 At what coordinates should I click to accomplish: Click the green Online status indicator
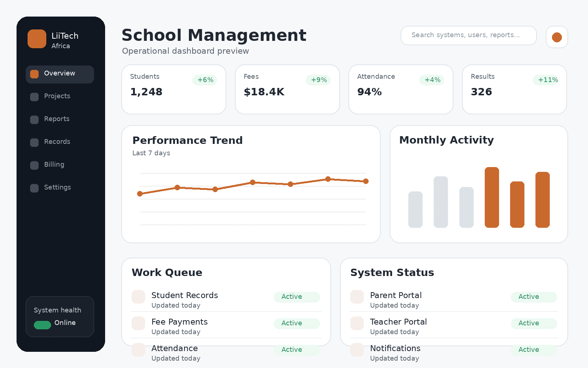(x=42, y=325)
